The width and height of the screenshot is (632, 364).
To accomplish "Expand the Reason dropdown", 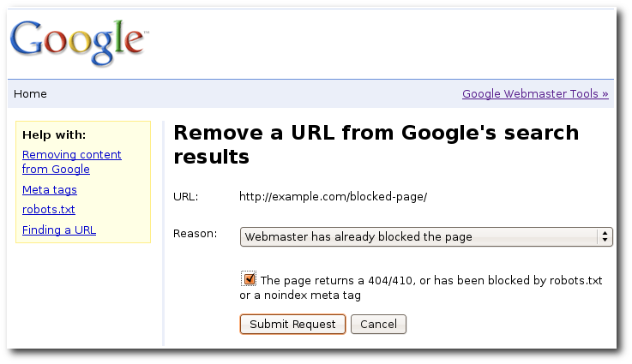I will point(426,236).
